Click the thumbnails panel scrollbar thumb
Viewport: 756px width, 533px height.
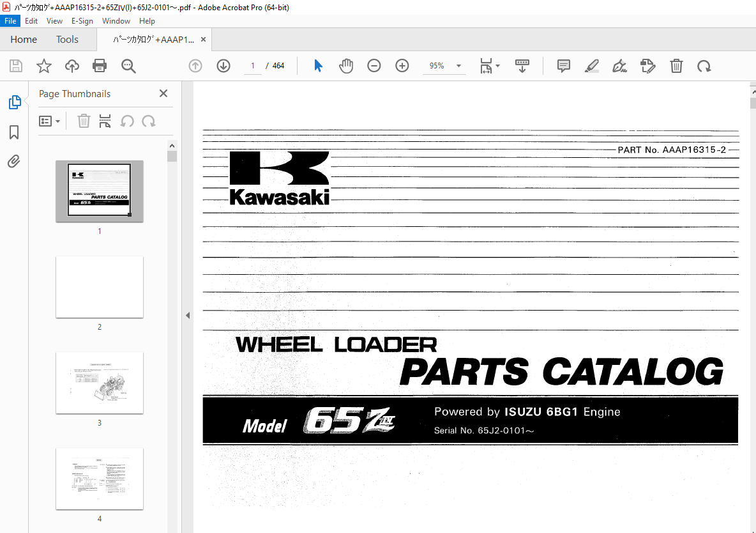tap(172, 156)
